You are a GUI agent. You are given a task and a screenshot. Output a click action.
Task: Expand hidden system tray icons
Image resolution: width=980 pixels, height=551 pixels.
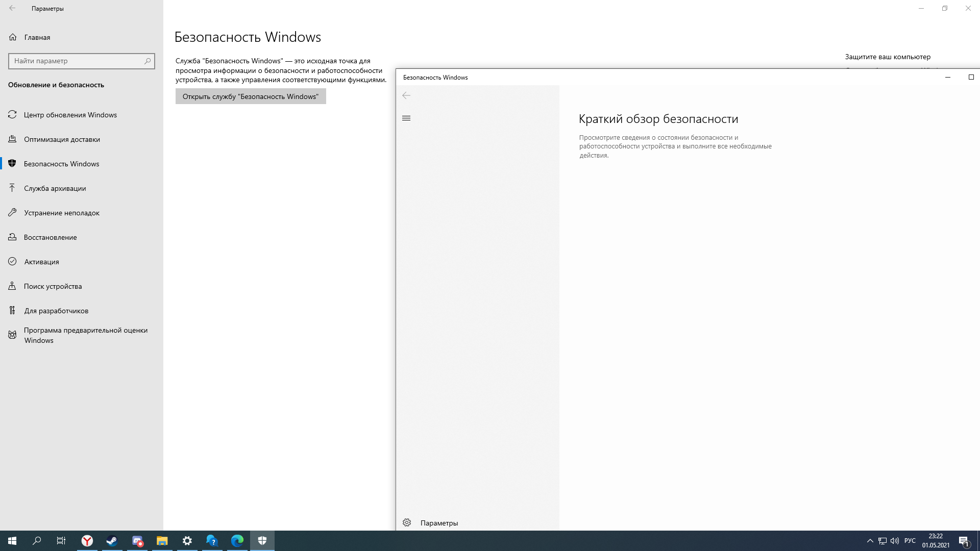pyautogui.click(x=870, y=541)
